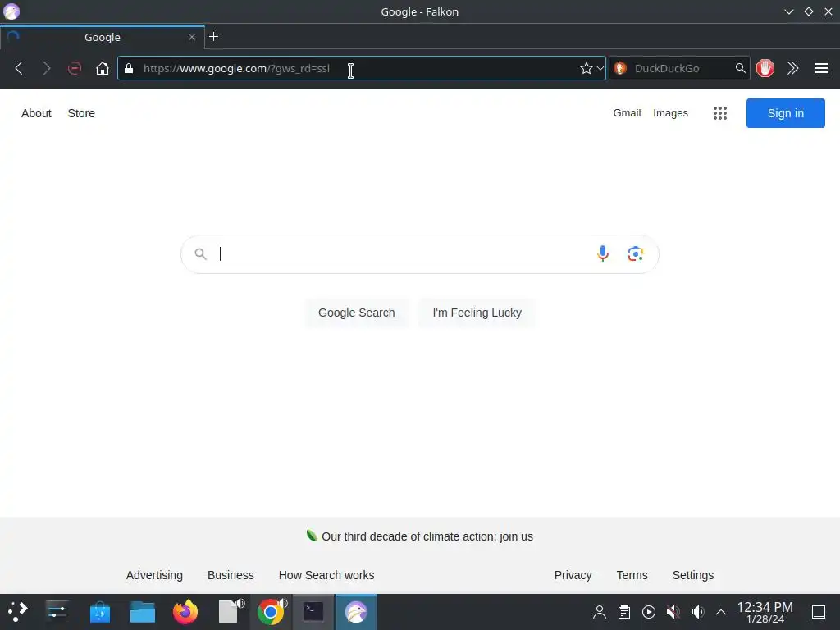Open the media player tray icon

click(649, 612)
